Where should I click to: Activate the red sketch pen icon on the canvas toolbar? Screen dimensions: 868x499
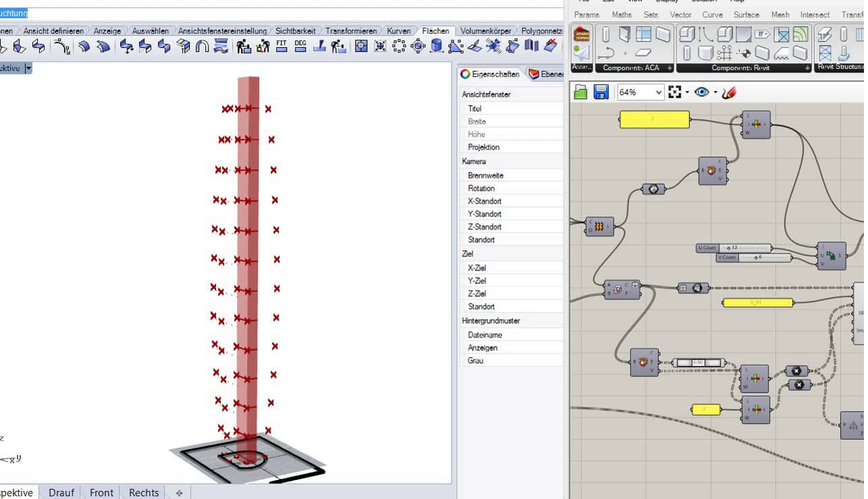[728, 92]
